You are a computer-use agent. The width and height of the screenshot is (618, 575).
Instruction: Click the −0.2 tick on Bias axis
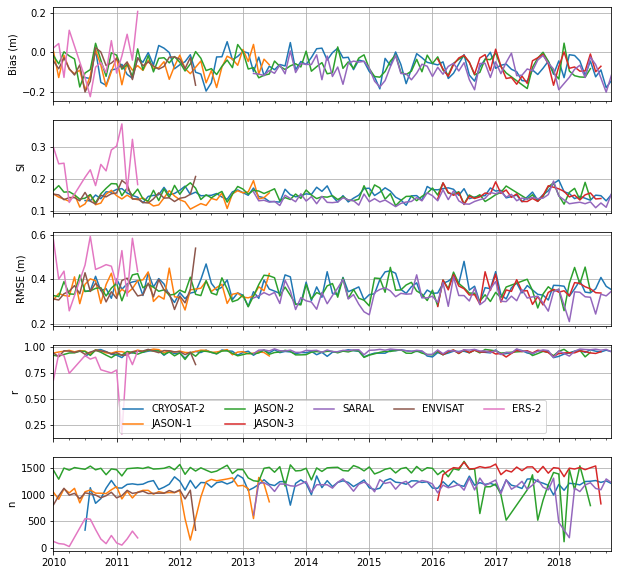34,93
